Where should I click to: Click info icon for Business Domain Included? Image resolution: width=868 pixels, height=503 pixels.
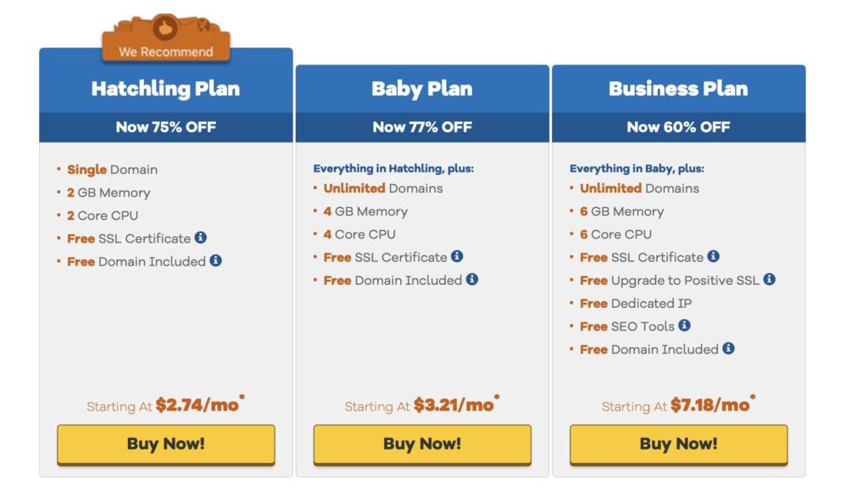(x=728, y=349)
